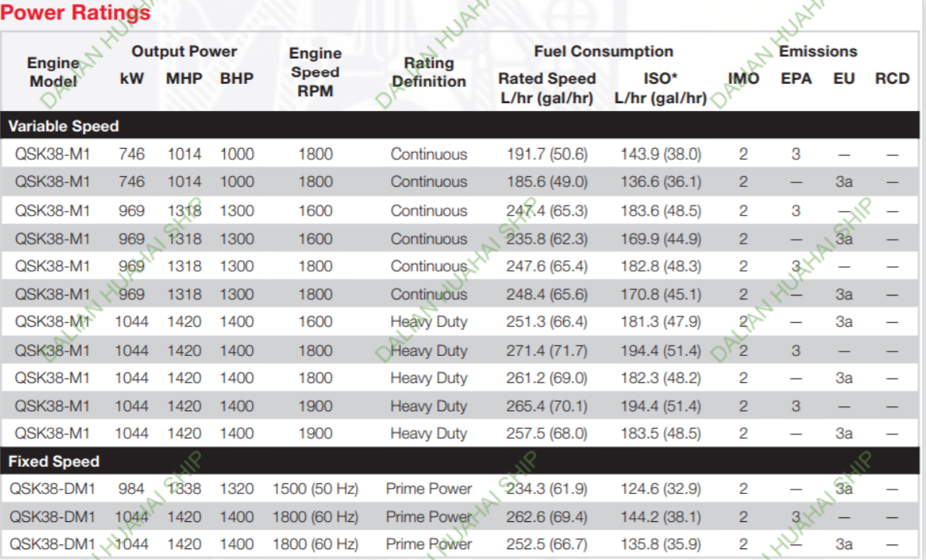Click the IMO emissions column header
This screenshot has width=926, height=560.
click(744, 79)
